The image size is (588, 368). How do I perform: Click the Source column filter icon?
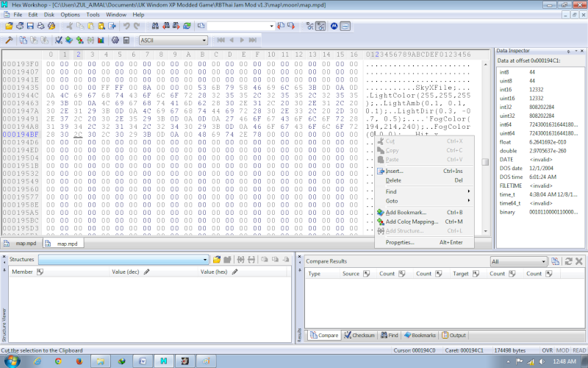click(x=366, y=274)
